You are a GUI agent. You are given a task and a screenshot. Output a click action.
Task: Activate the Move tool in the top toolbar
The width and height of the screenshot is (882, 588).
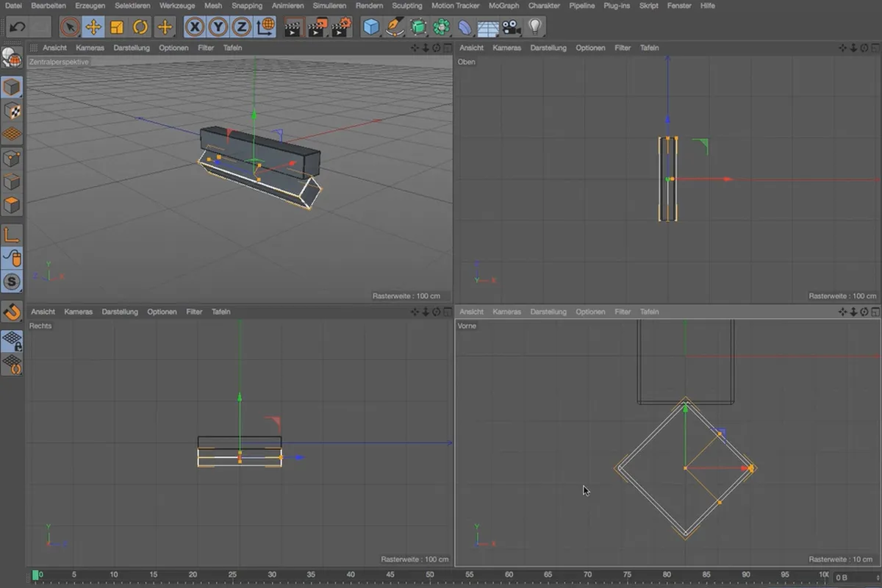click(x=93, y=28)
